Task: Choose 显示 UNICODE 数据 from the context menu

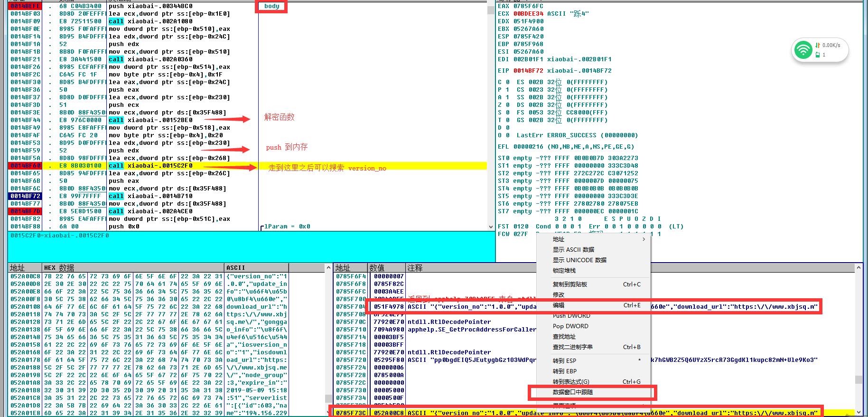Action: click(579, 260)
